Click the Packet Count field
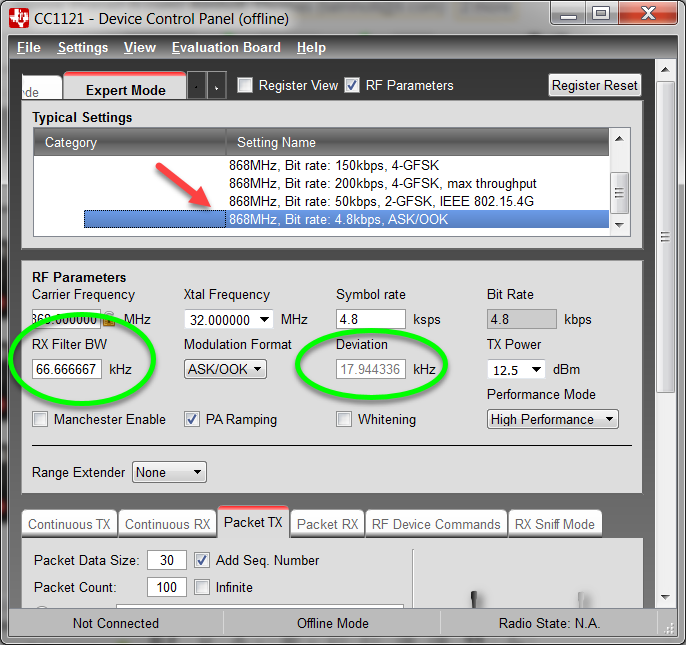The height and width of the screenshot is (645, 686). coord(167,587)
